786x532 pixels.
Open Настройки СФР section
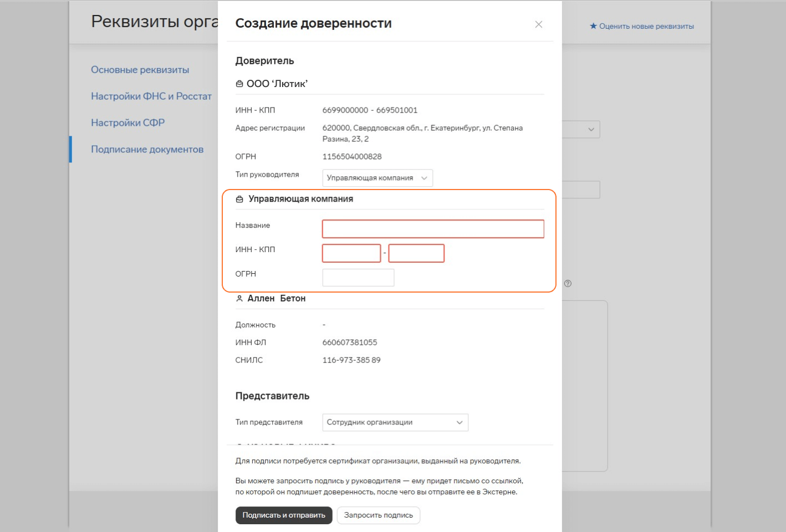[128, 123]
